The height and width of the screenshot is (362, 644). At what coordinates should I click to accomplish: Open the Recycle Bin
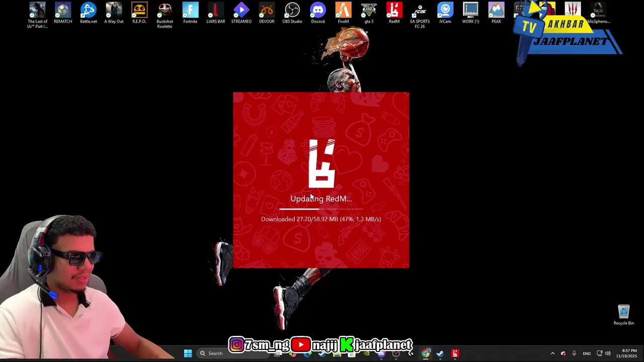coord(623,315)
